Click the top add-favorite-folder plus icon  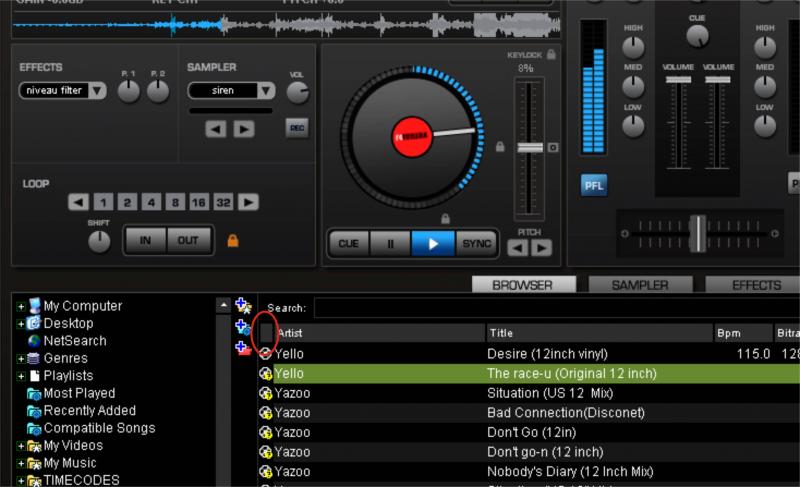pos(243,305)
